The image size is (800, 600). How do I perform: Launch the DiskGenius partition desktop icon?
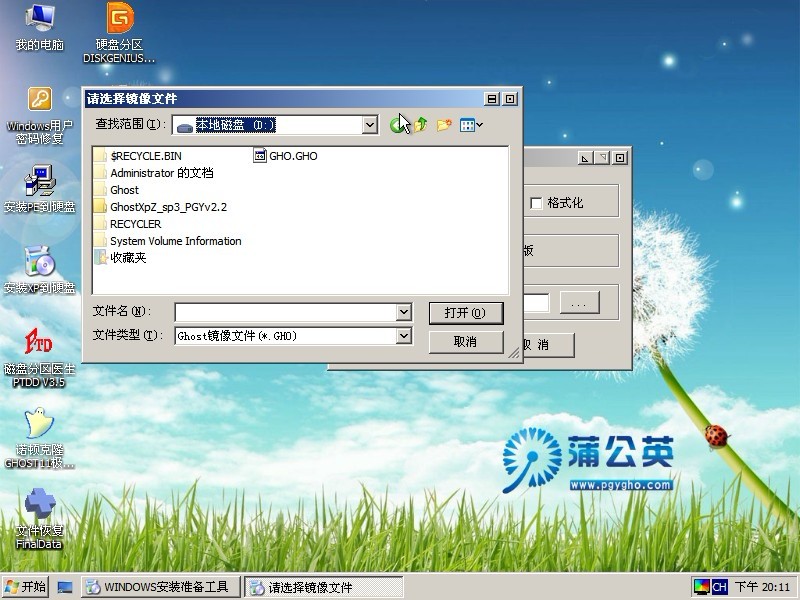[119, 33]
